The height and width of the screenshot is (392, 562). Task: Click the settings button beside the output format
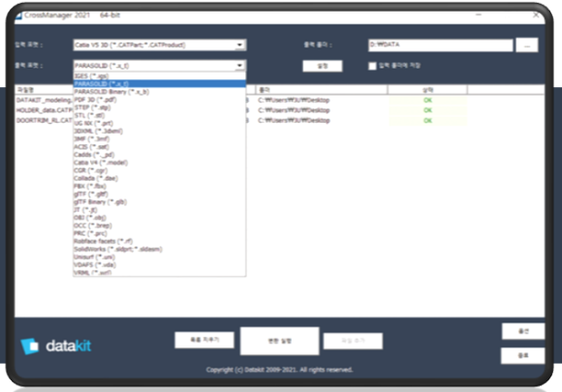pyautogui.click(x=323, y=66)
